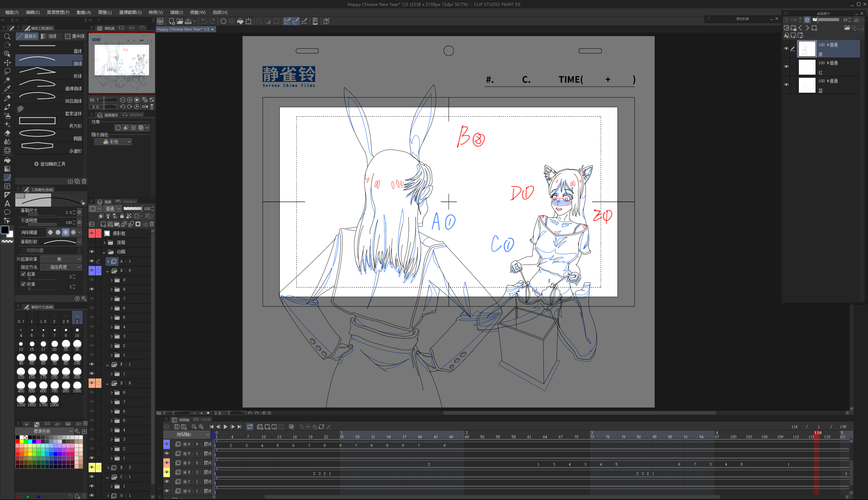
Task: Select the 長方形 sub tool
Action: pyautogui.click(x=49, y=123)
